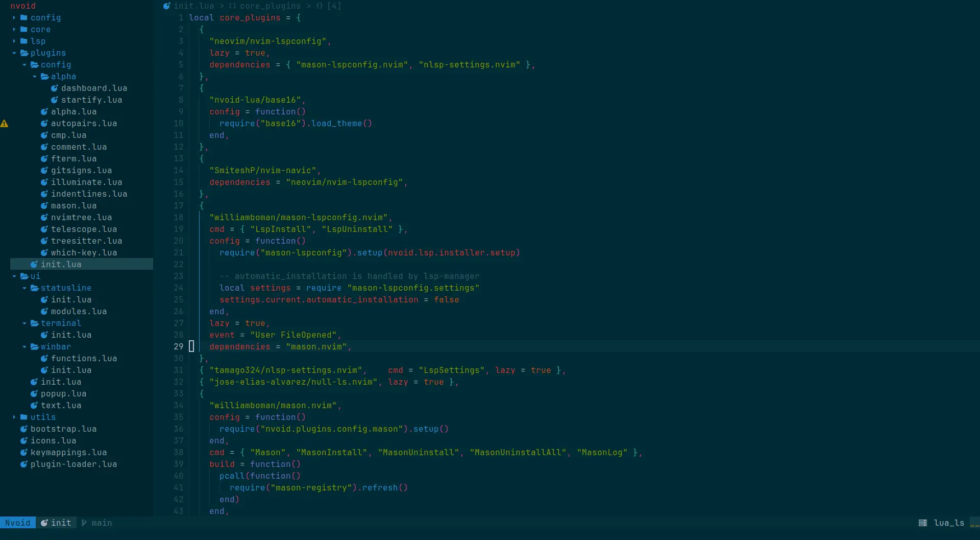
Task: Click the lua icon beside startify.lua
Action: tap(55, 100)
